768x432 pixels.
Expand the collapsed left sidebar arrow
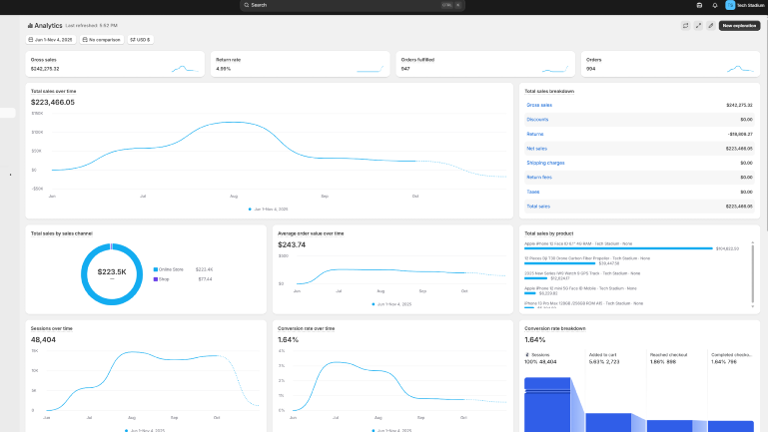pyautogui.click(x=11, y=174)
